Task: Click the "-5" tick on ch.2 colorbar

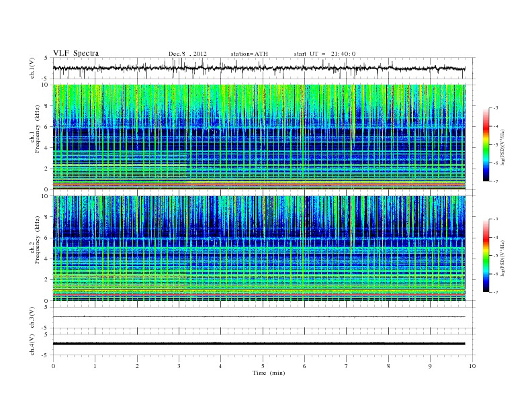Action: (495, 256)
